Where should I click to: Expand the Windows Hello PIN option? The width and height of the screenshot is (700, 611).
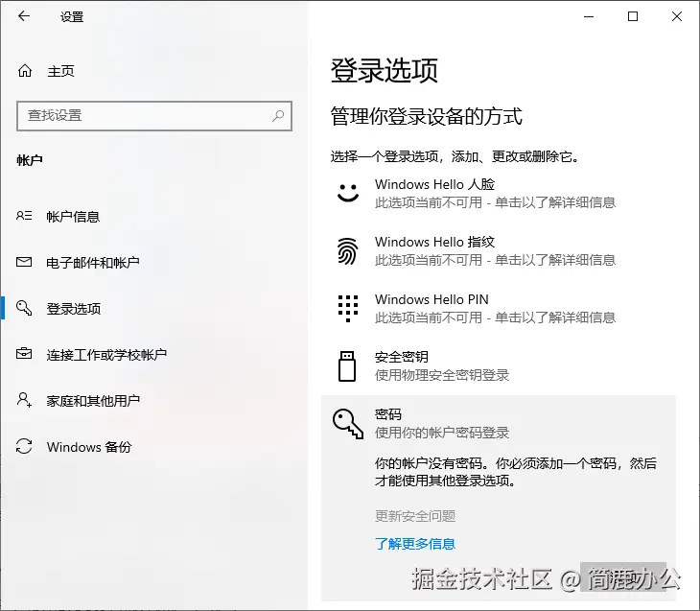tap(499, 308)
